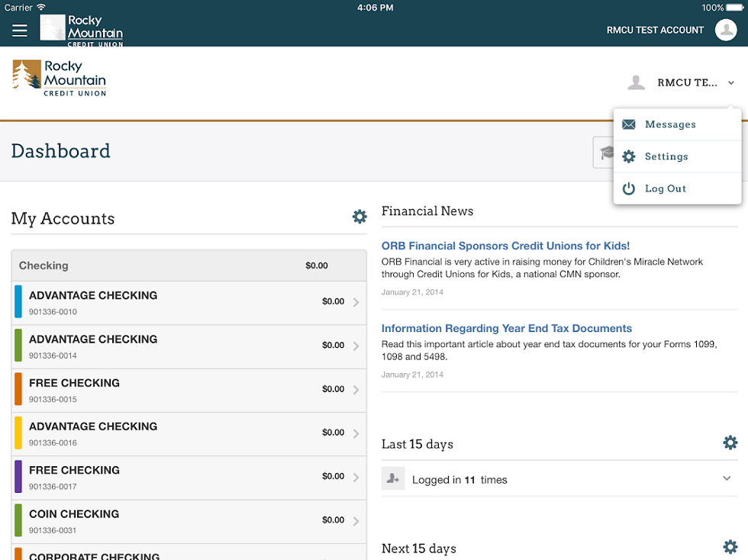Click the battery indicator in status bar
The image size is (748, 560).
point(734,8)
